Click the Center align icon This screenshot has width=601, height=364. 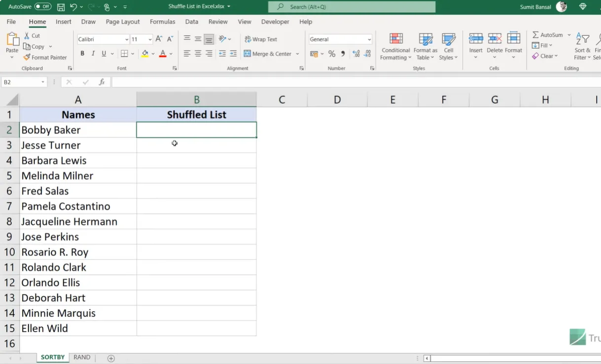pyautogui.click(x=198, y=54)
